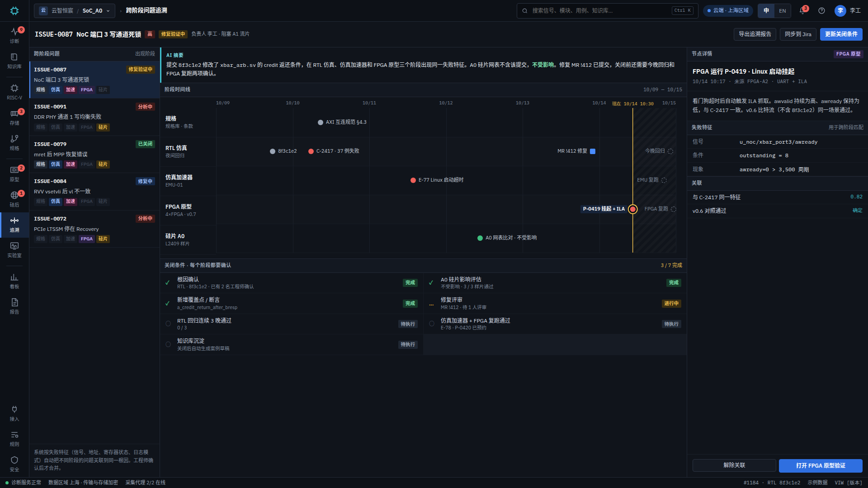This screenshot has width=868, height=488.
Task: Focus the 搜索信号、模块 search field
Action: point(607,10)
